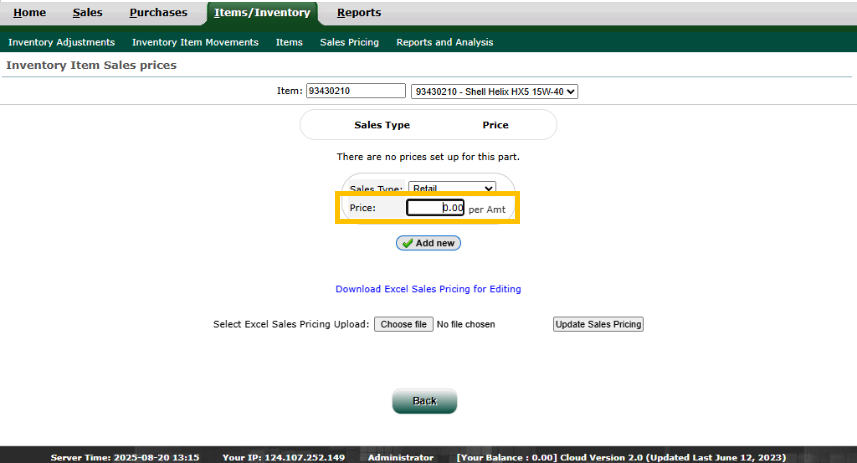The image size is (857, 463).
Task: Click the Server Time status entry
Action: (125, 458)
